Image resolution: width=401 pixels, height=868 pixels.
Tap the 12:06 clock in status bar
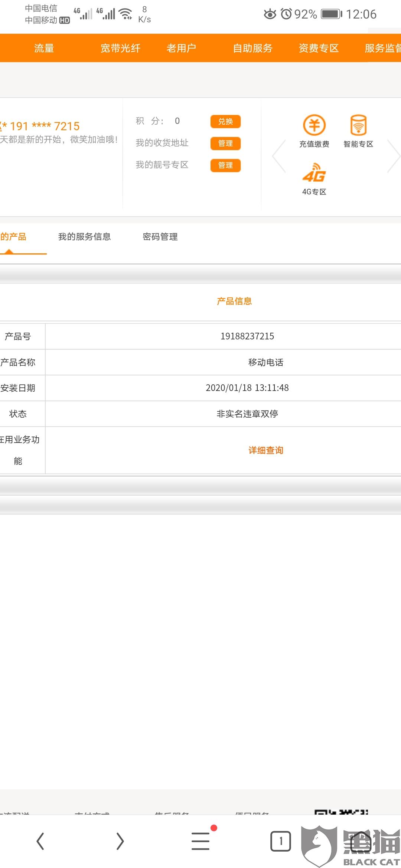(361, 14)
